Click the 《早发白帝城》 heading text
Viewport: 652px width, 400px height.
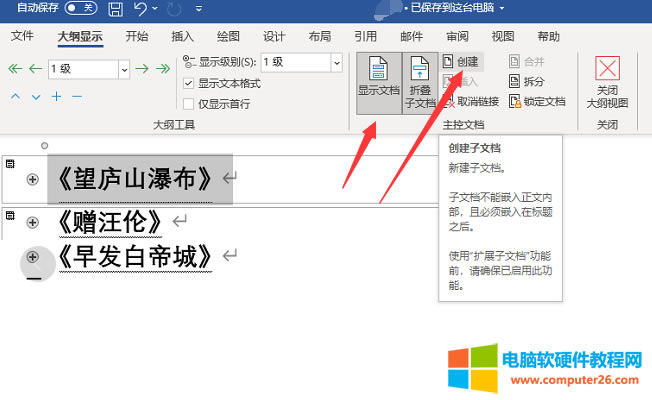point(135,256)
